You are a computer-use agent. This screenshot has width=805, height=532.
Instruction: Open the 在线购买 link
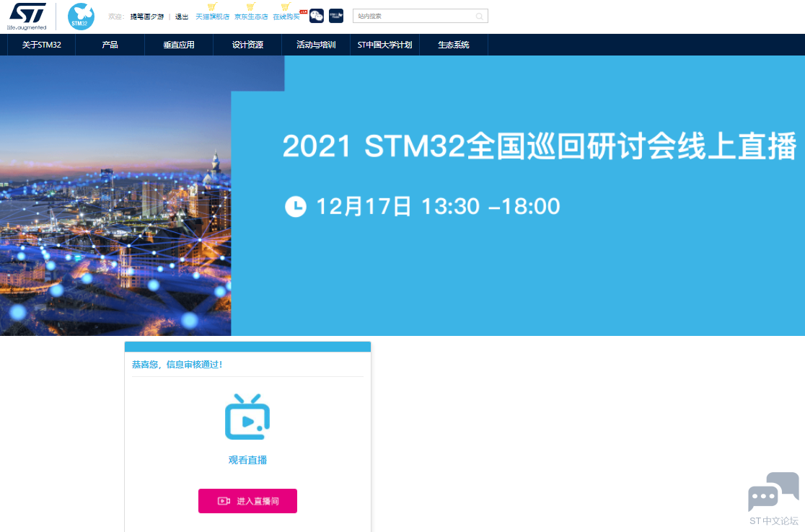tap(286, 17)
